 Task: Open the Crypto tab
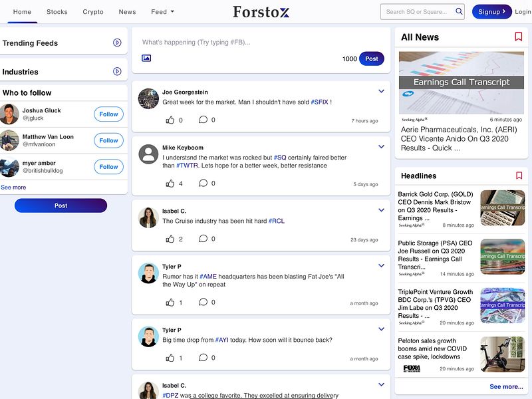pos(93,11)
